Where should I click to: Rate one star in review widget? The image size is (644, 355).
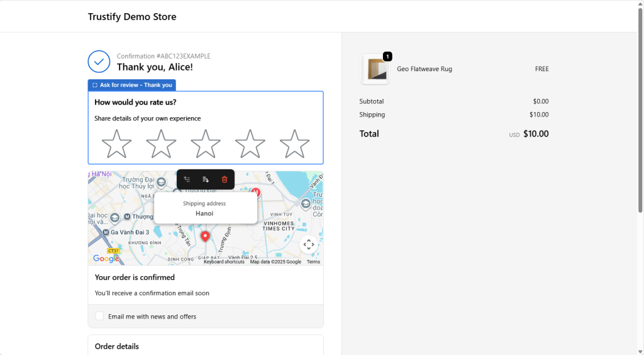[x=116, y=144]
